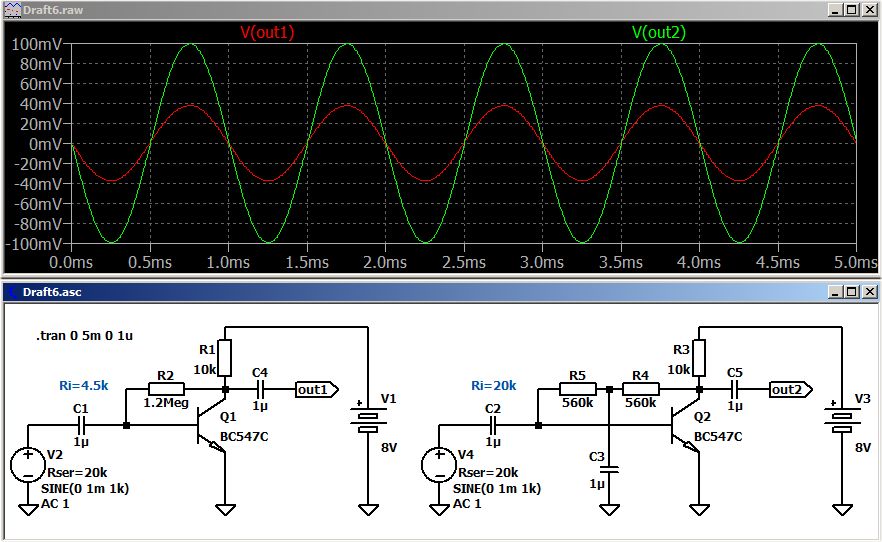Viewport: 882px width, 542px height.
Task: Click the 8V value of V1
Action: click(x=389, y=448)
